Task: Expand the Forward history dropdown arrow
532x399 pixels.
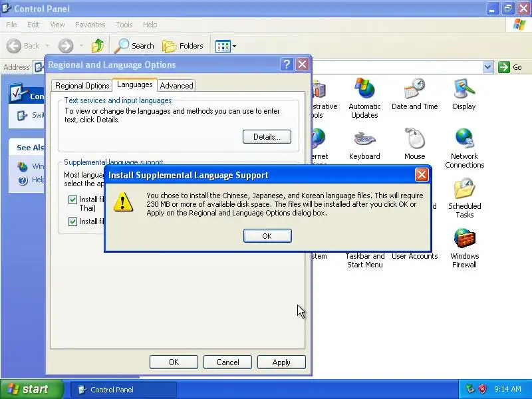Action: pos(81,45)
